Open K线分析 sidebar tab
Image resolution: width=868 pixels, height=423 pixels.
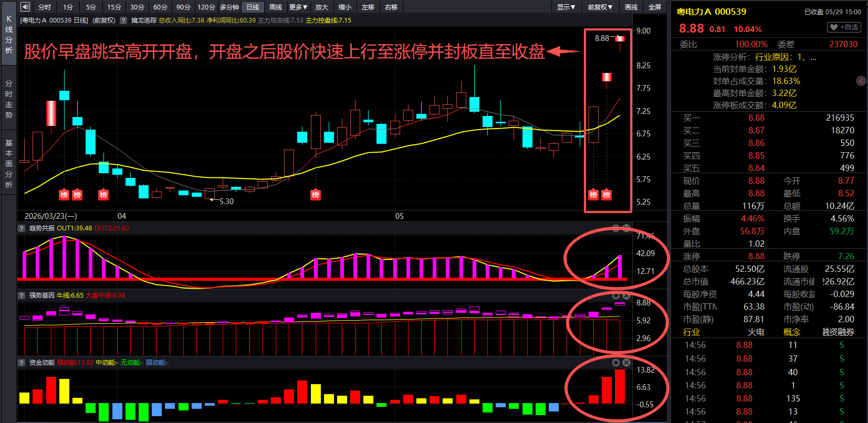(9, 34)
